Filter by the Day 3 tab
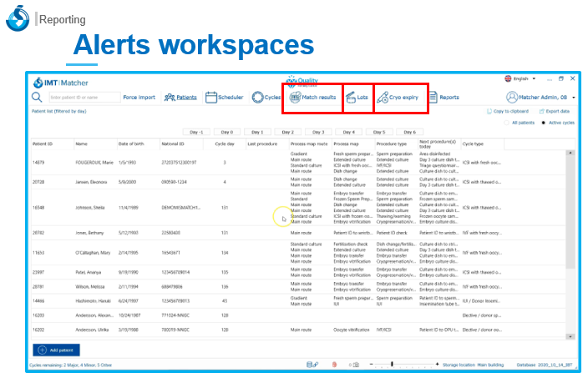The height and width of the screenshot is (373, 588). coord(317,132)
